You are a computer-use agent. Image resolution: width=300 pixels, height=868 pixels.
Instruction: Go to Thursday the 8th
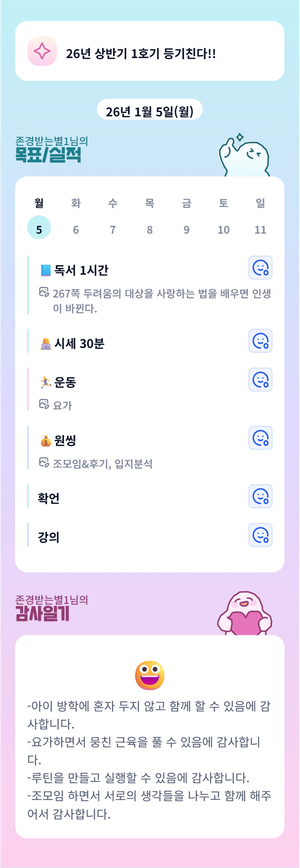[149, 229]
